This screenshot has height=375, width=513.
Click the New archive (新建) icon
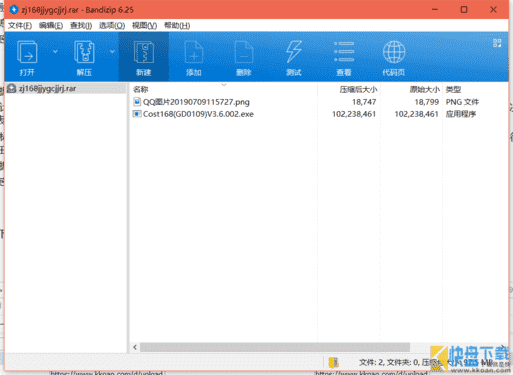point(144,52)
